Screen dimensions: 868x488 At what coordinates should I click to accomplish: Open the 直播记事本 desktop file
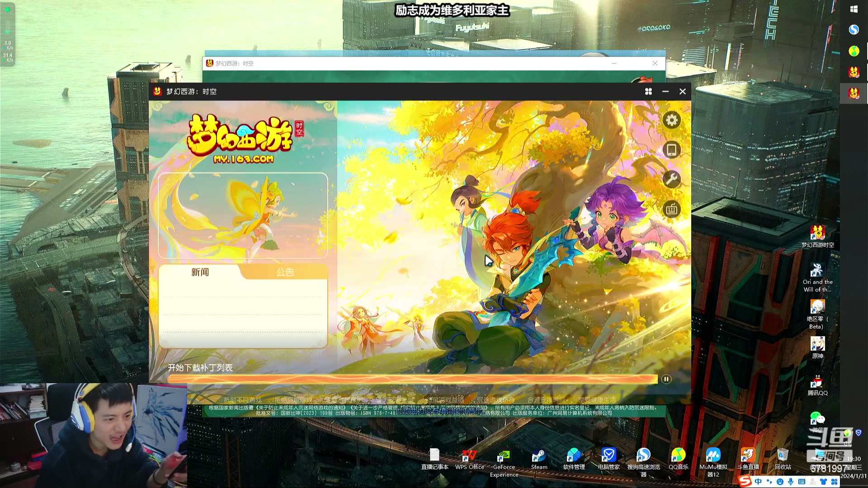click(x=434, y=459)
